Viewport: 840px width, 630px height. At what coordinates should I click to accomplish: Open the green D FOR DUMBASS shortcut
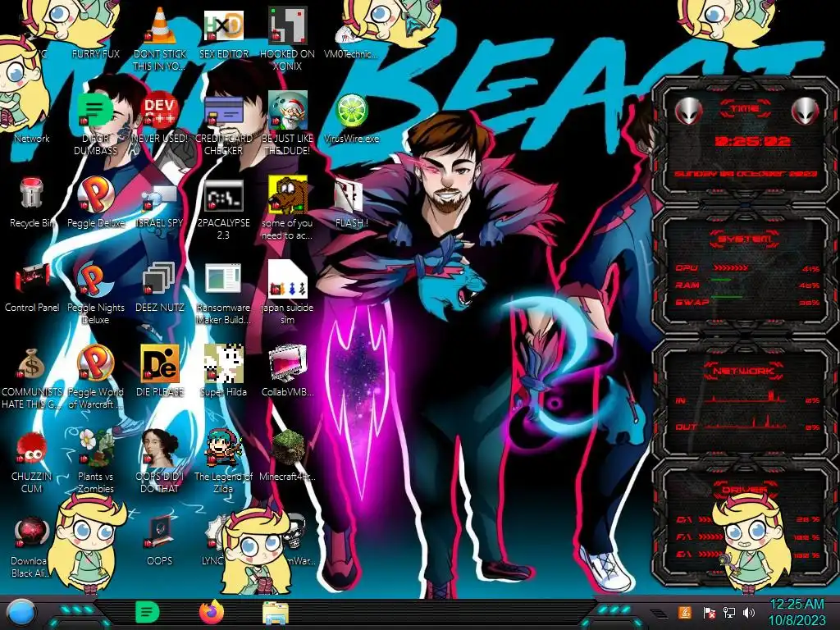coord(95,111)
